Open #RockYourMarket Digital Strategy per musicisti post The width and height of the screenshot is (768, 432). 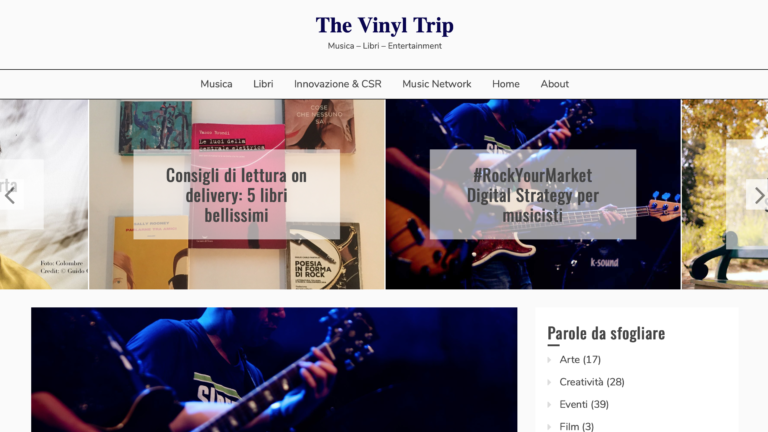point(533,195)
